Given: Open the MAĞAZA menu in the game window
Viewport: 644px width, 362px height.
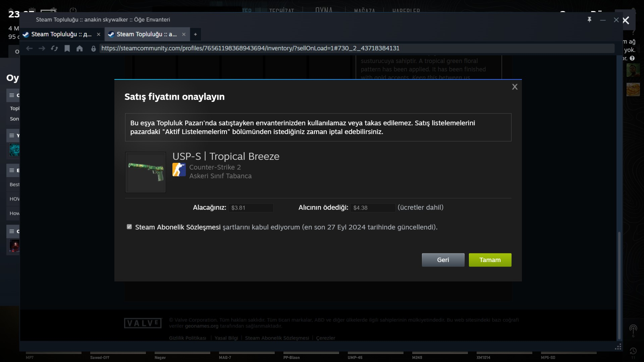Looking at the screenshot, I should coord(364,11).
